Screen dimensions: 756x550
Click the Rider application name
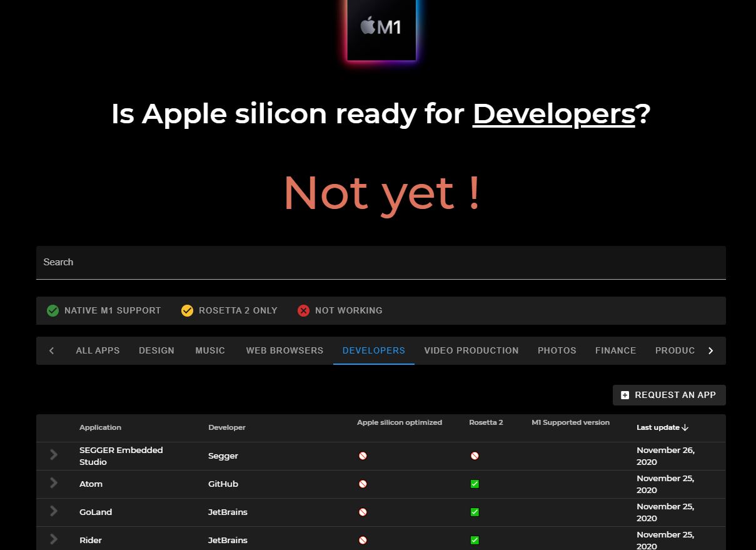point(91,540)
